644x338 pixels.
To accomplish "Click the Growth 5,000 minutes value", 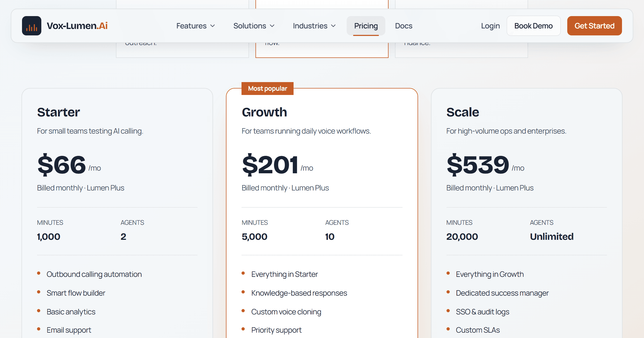I will [x=254, y=237].
